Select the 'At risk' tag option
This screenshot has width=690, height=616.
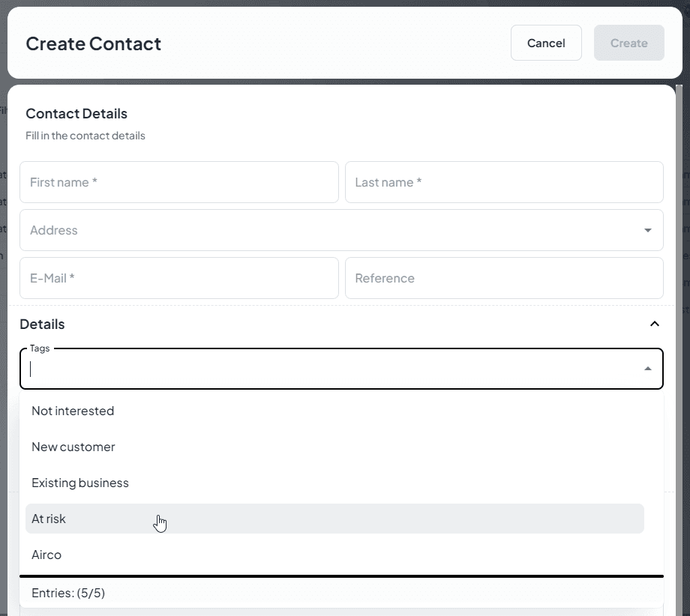(49, 519)
